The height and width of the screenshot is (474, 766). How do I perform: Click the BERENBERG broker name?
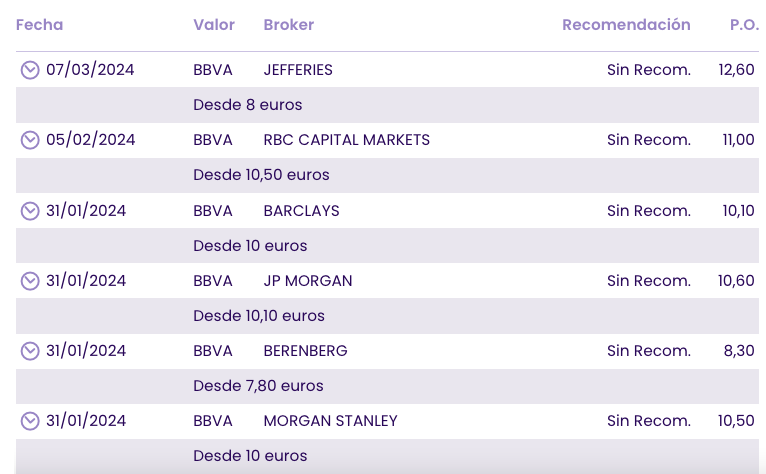305,351
